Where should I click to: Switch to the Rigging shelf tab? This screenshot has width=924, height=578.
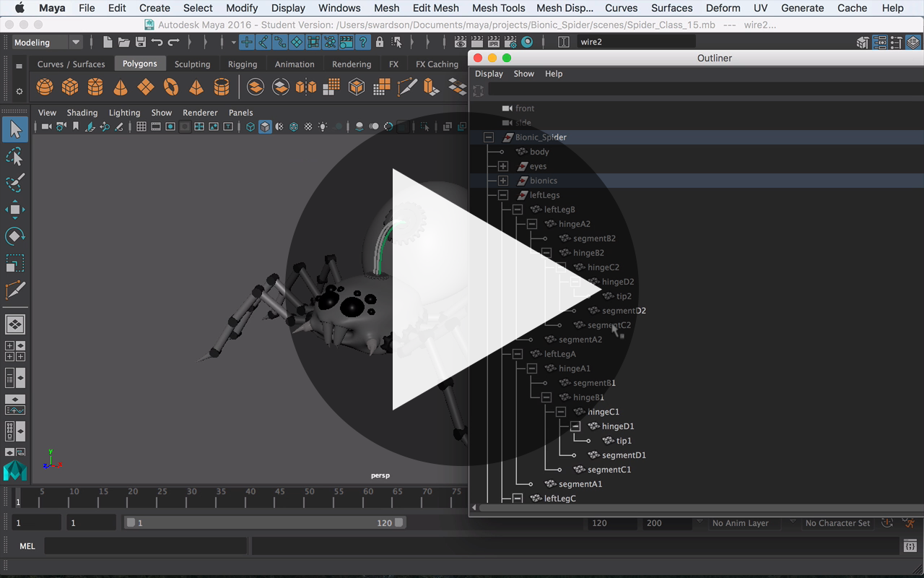coord(243,64)
